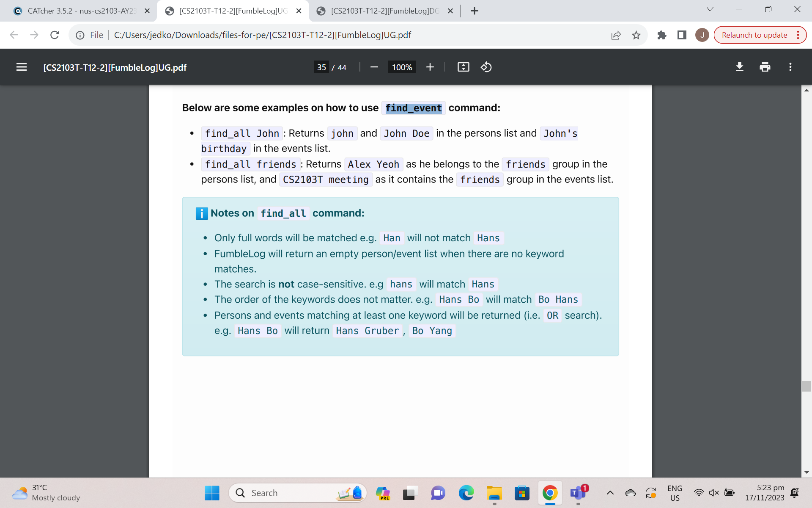The image size is (812, 508).
Task: Expand the tab search chevron
Action: [710, 10]
